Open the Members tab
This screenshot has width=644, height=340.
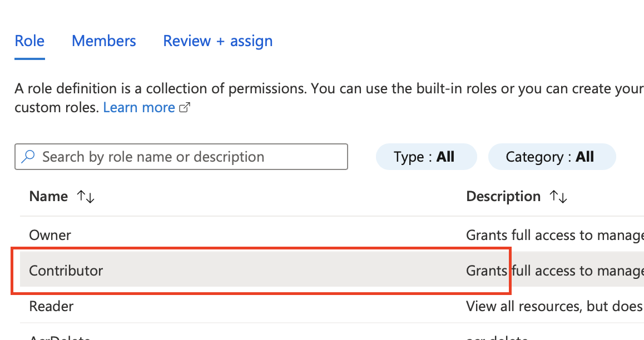(x=104, y=41)
